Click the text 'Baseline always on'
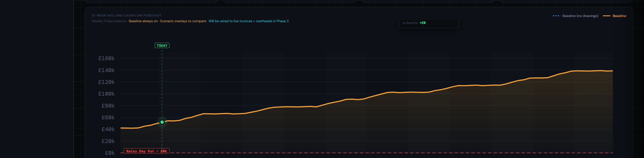The width and height of the screenshot is (644, 158). [143, 21]
